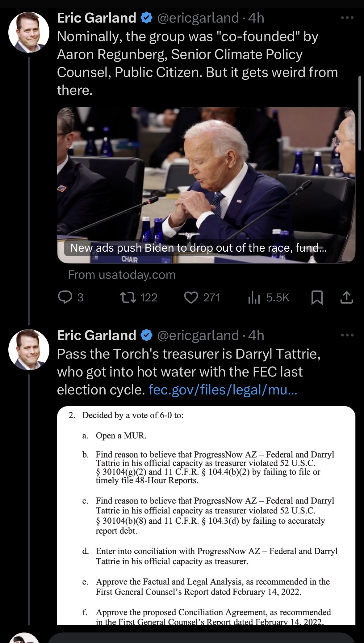Open the usatoday.com source link
The image size is (364, 643).
tap(122, 275)
